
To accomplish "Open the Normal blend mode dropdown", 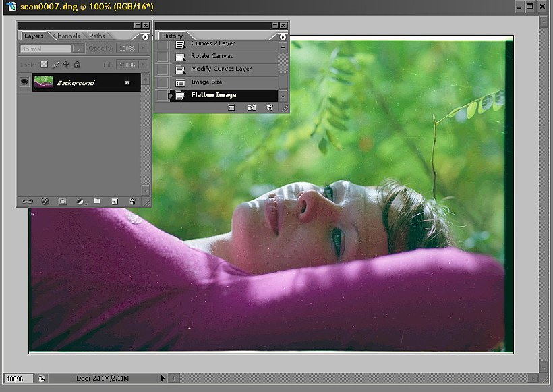I will tap(52, 49).
